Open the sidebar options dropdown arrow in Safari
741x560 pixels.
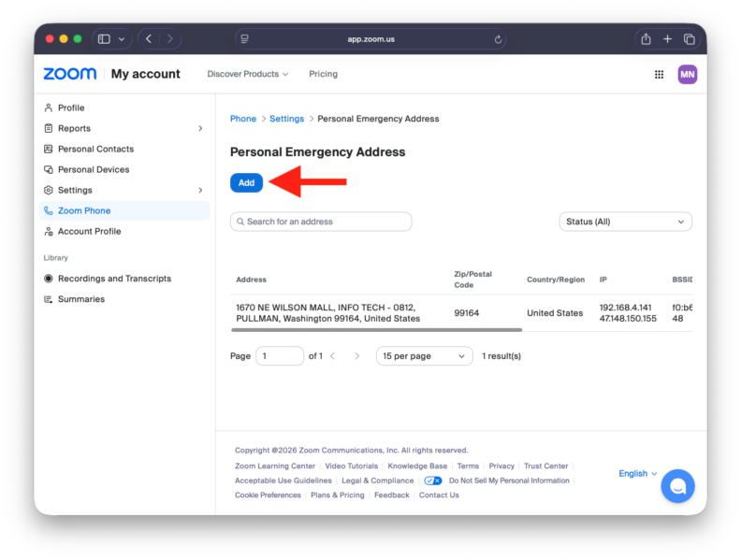122,39
